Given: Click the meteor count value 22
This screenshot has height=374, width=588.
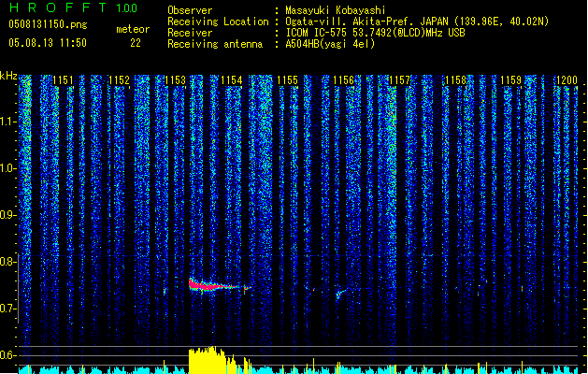Looking at the screenshot, I should click(x=136, y=43).
